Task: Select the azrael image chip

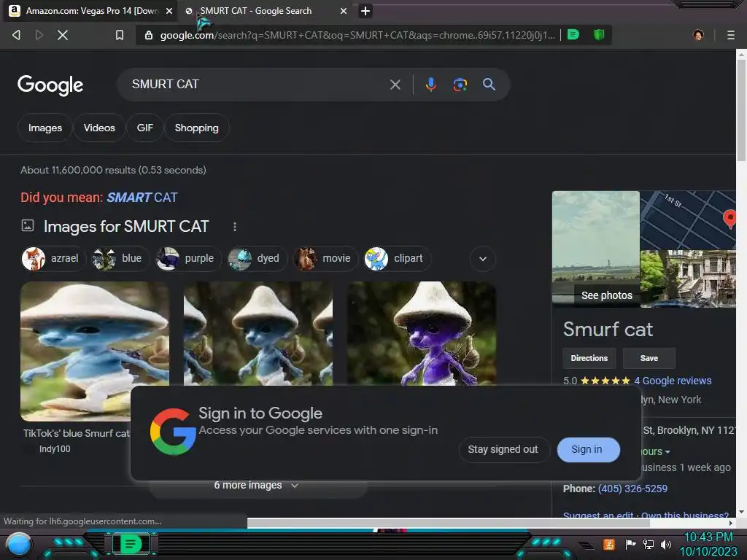Action: [53, 259]
